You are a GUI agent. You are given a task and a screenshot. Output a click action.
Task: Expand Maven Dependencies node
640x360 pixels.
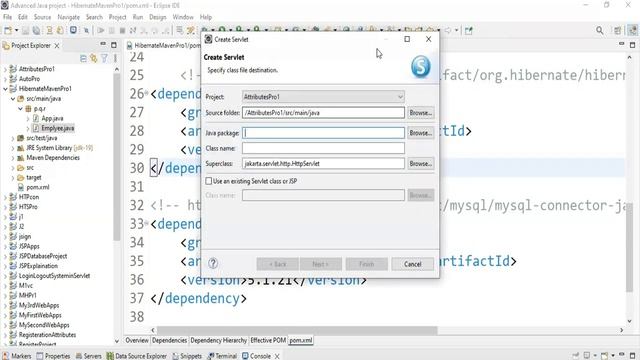[13, 158]
